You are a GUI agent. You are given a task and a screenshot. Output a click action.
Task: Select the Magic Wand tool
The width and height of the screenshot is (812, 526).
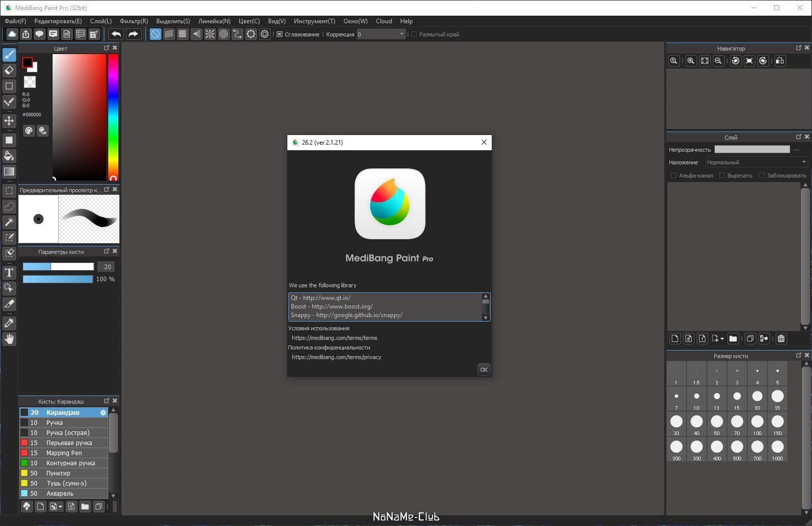pos(9,222)
